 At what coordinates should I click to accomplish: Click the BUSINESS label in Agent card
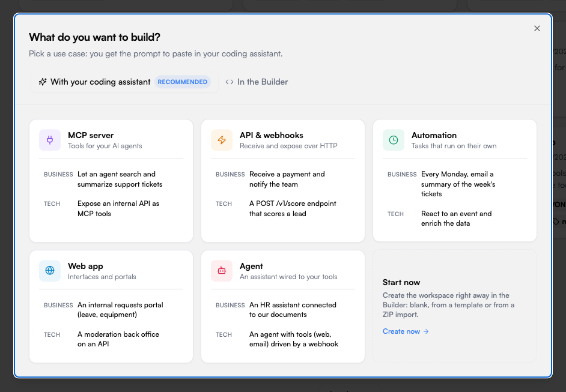tap(230, 306)
